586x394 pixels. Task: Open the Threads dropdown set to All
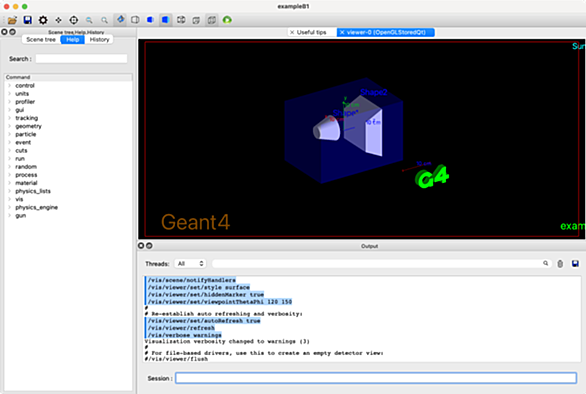(x=190, y=264)
